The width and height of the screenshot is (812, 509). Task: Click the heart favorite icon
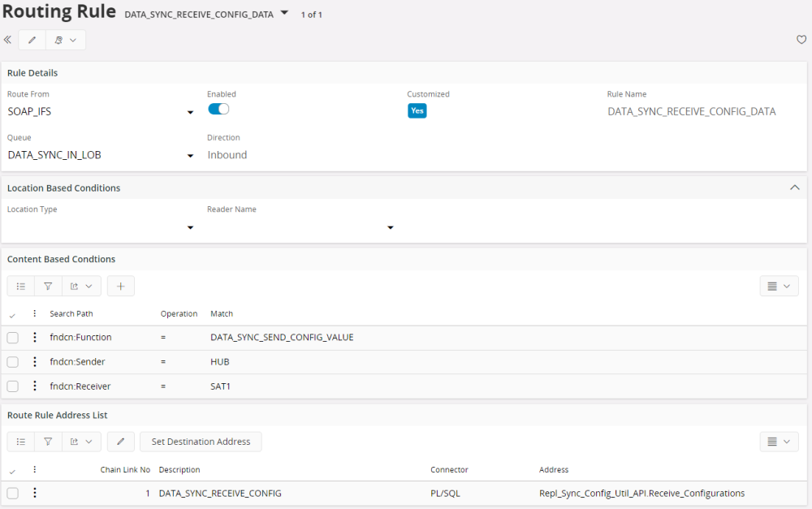click(801, 40)
